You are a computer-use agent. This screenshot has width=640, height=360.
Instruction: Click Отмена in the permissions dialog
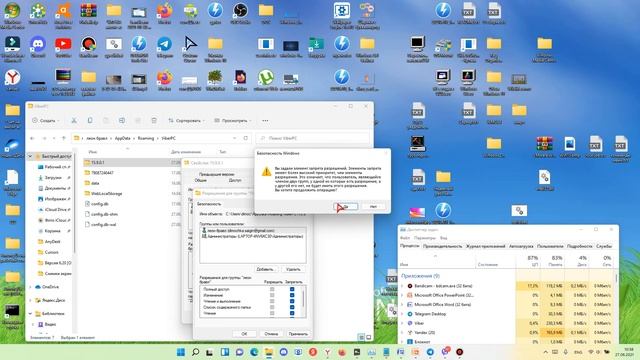[x=271, y=334]
